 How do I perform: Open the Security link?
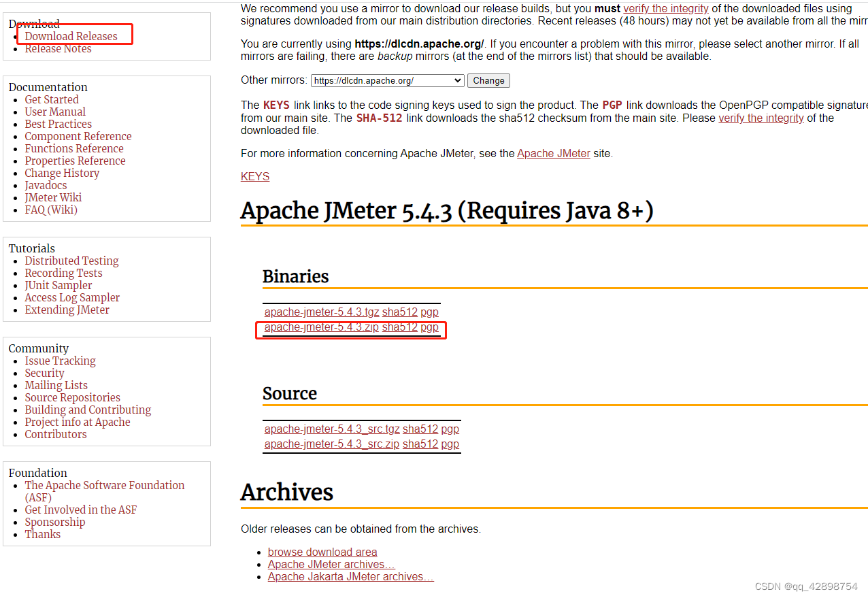[44, 373]
